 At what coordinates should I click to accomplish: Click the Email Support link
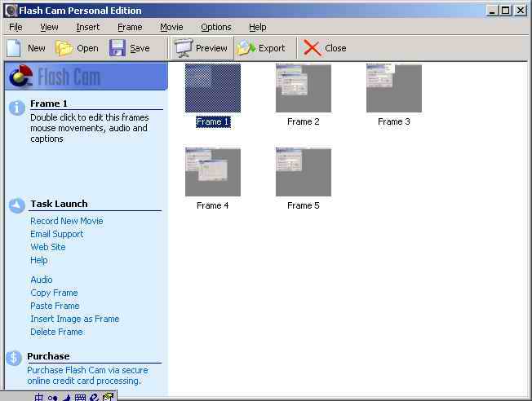coord(56,234)
